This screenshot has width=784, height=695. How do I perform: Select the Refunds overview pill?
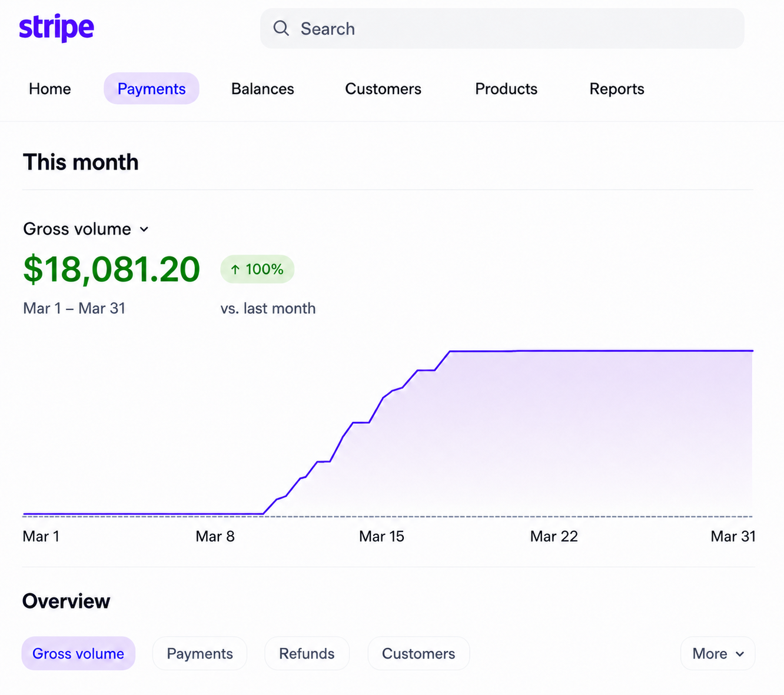(x=307, y=653)
